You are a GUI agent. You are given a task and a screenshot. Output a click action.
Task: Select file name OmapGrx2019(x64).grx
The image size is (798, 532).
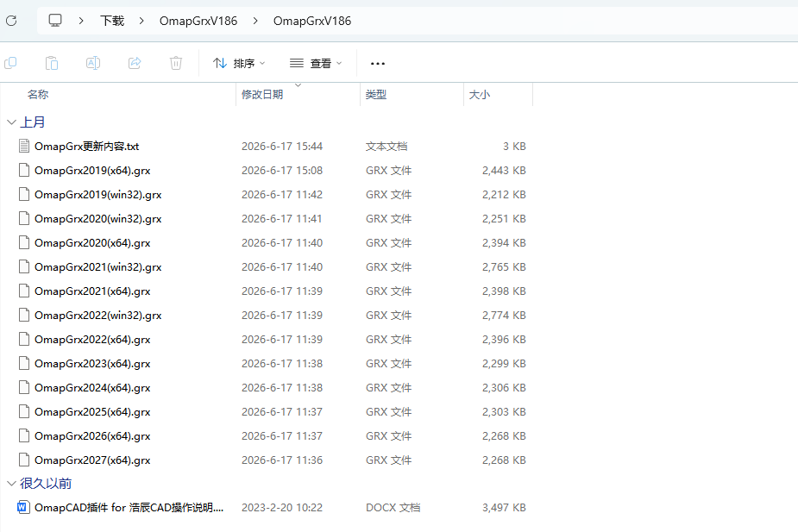(x=92, y=171)
